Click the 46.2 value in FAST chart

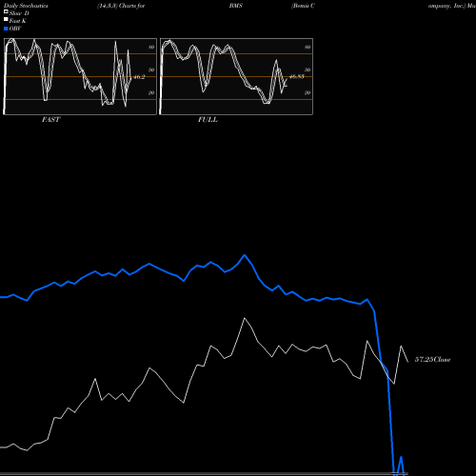tap(139, 77)
